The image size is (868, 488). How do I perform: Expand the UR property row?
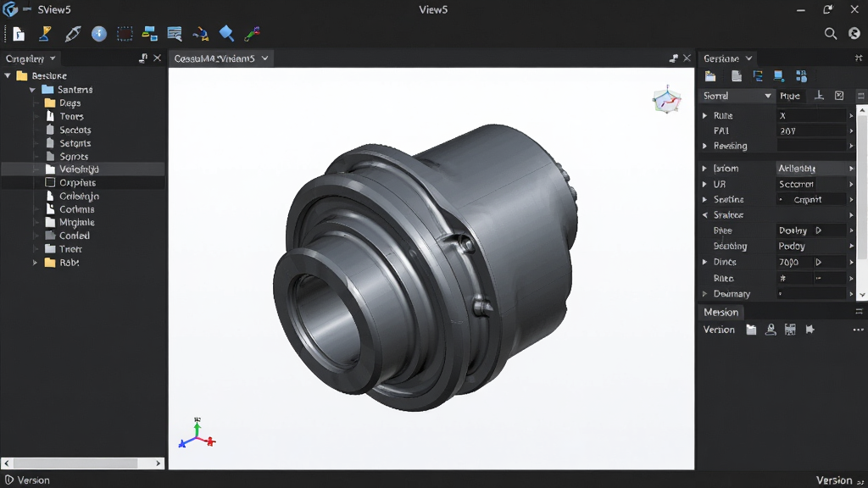point(704,184)
